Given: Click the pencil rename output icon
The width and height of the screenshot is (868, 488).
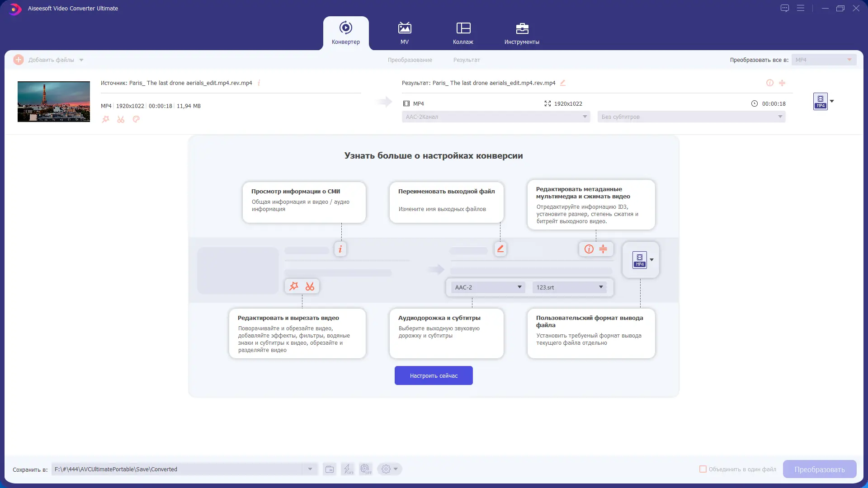Looking at the screenshot, I should [563, 83].
